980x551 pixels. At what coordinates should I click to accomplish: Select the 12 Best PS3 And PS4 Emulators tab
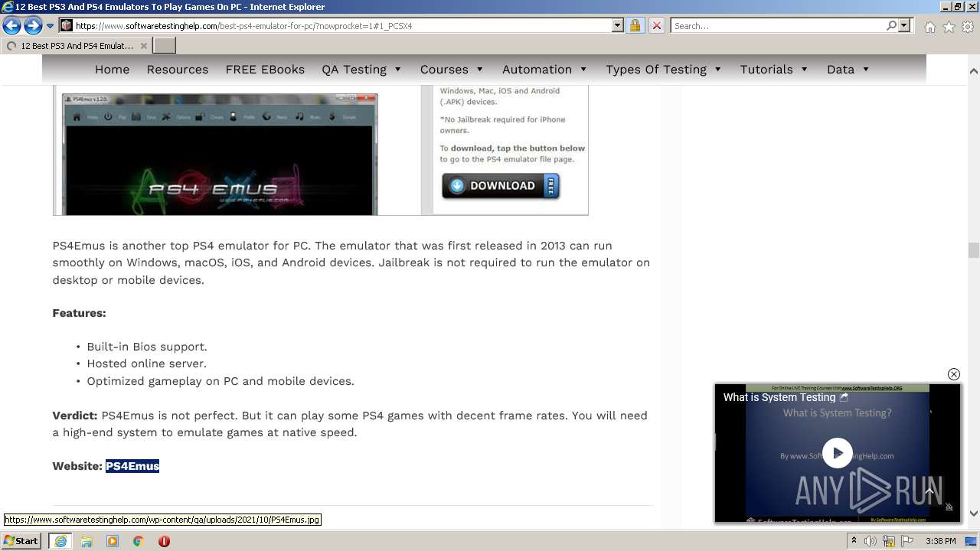point(76,46)
